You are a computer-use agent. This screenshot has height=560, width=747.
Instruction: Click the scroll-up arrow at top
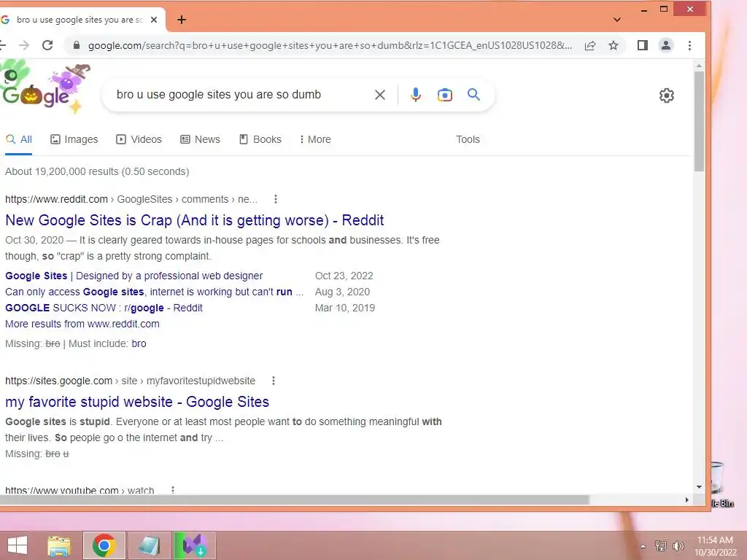click(x=699, y=66)
